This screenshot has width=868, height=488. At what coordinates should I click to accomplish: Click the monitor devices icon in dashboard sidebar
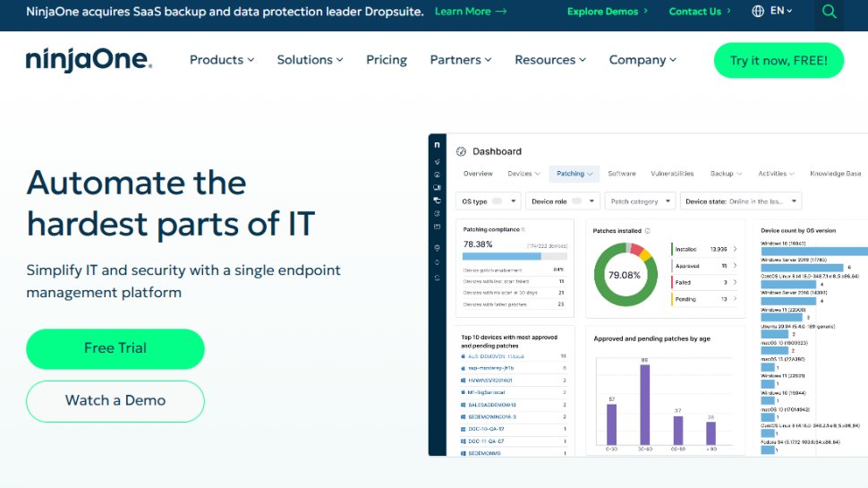437,188
